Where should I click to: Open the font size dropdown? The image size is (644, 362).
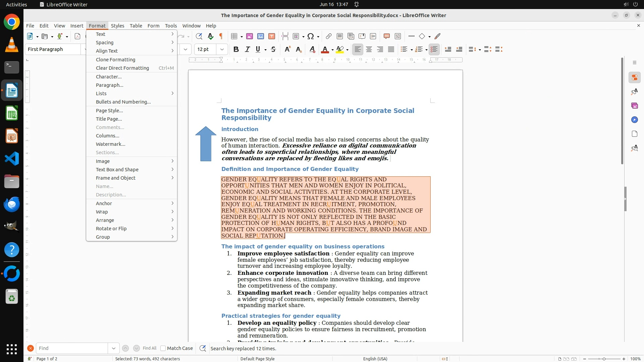222,49
